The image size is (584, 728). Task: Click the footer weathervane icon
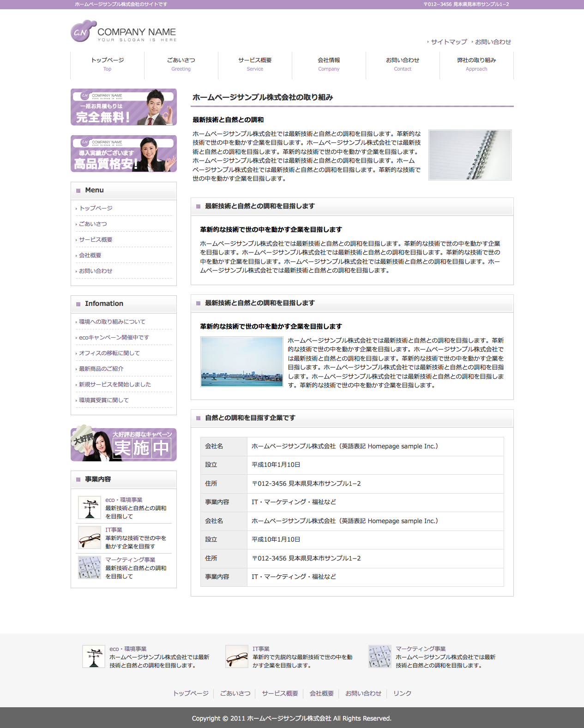94,656
